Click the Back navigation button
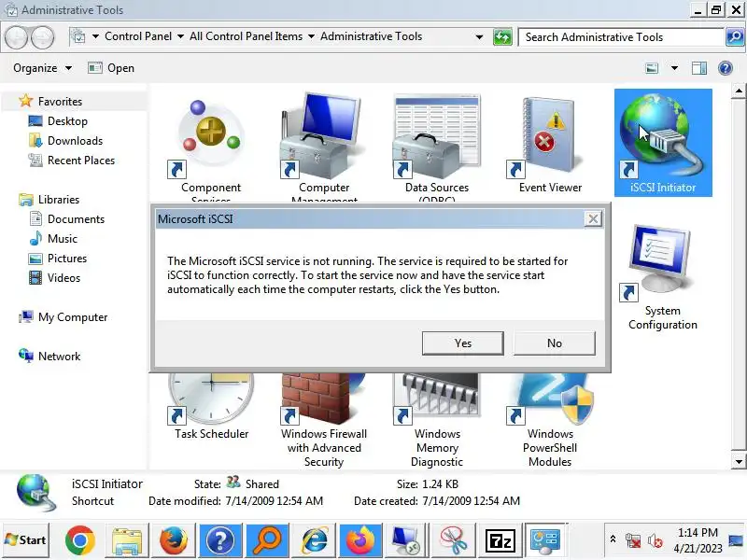The height and width of the screenshot is (560, 747). click(x=16, y=37)
